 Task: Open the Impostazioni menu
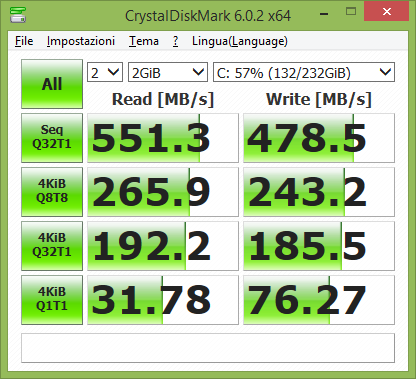click(81, 41)
